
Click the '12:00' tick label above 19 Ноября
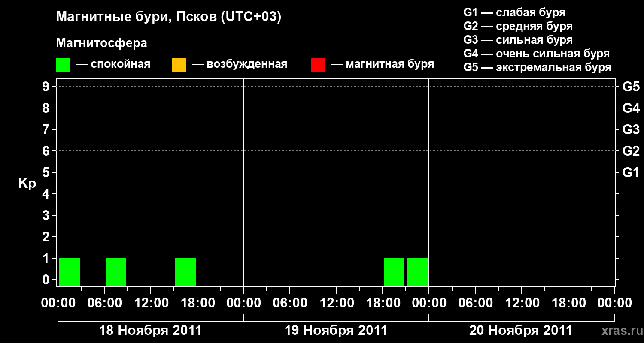pyautogui.click(x=336, y=303)
